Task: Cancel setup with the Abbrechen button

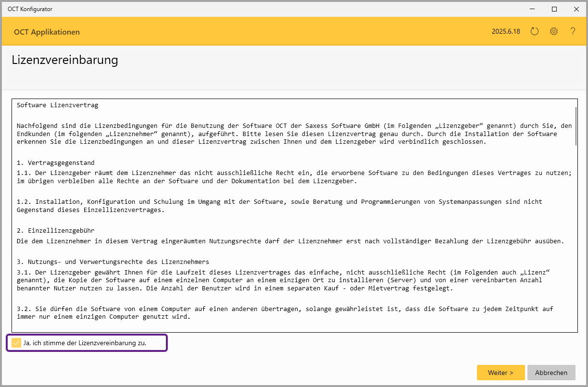Action: (551, 373)
